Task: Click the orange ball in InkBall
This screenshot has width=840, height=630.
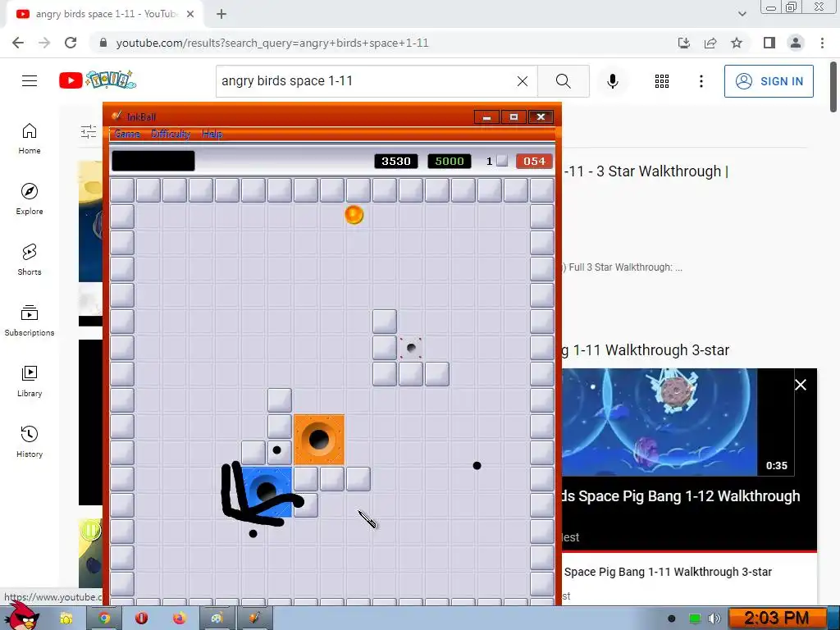Action: pos(354,215)
